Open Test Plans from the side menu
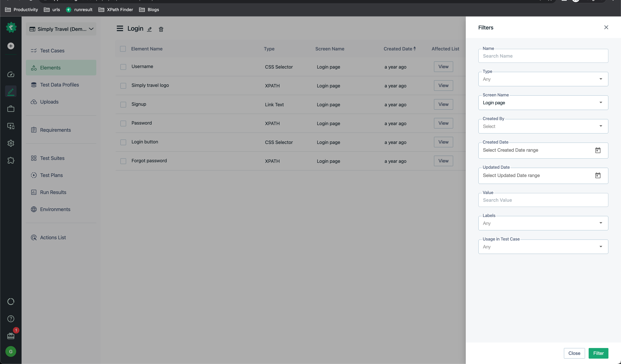The image size is (621, 364). tap(51, 175)
